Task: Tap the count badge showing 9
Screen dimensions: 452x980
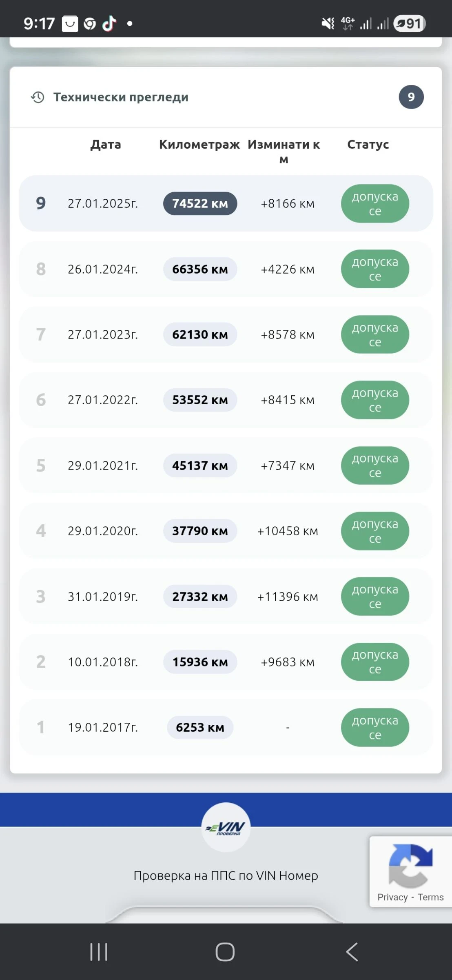Action: [x=411, y=97]
